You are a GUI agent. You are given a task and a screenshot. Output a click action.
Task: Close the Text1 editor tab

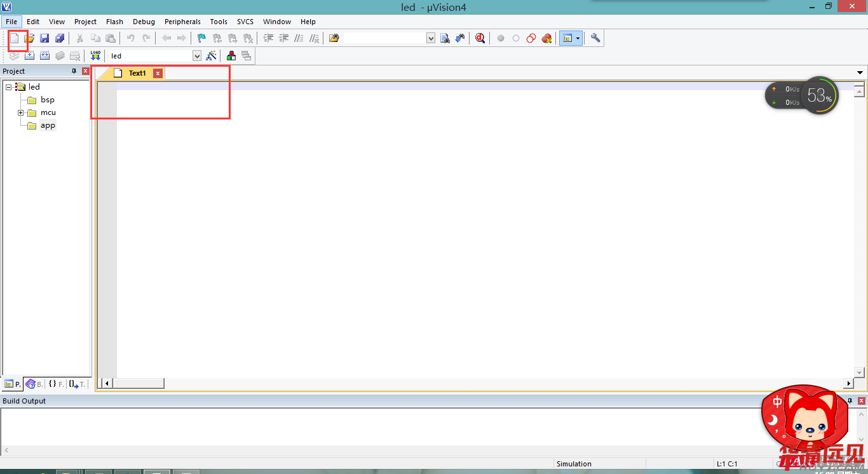pyautogui.click(x=158, y=74)
